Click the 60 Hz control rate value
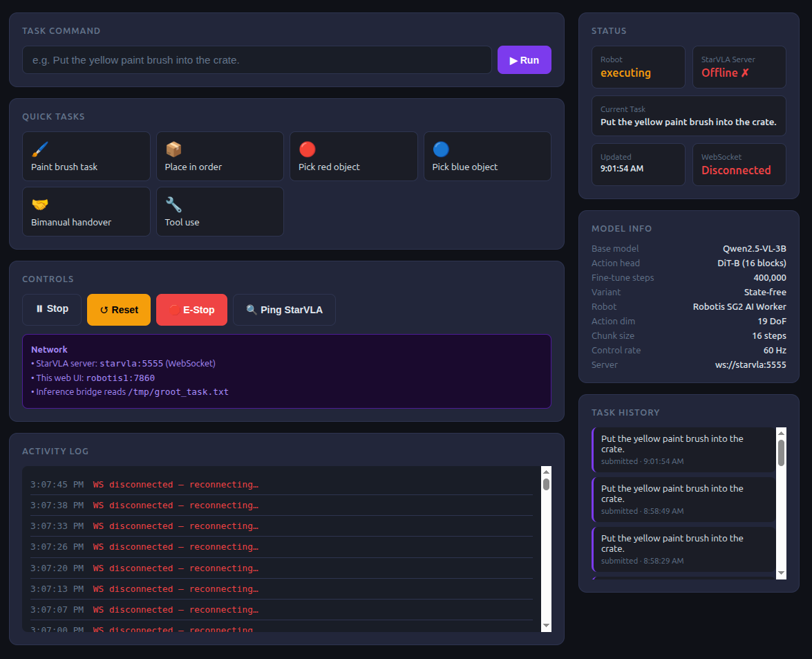The width and height of the screenshot is (812, 659). [775, 350]
